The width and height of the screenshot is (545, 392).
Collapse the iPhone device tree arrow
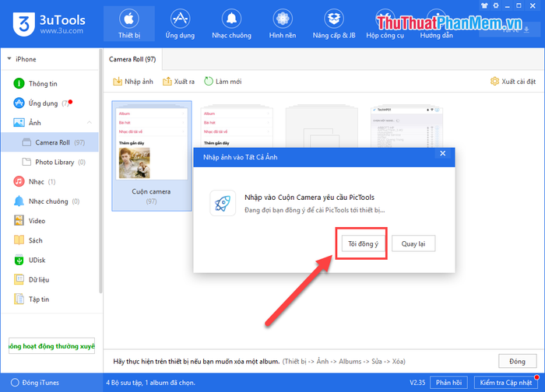coord(9,58)
